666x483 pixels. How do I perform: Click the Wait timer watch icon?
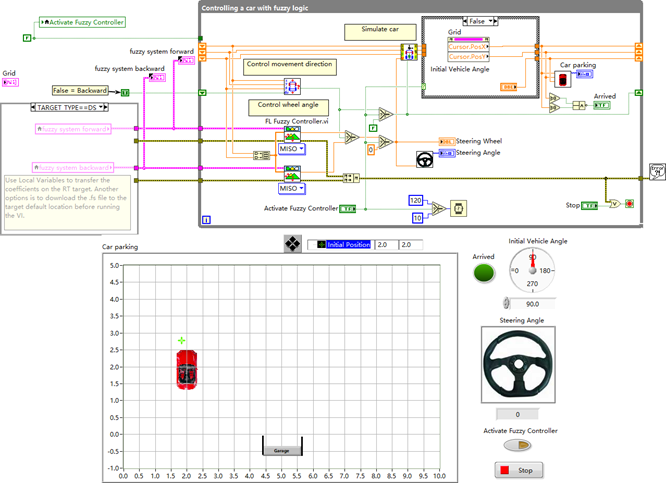tap(458, 208)
